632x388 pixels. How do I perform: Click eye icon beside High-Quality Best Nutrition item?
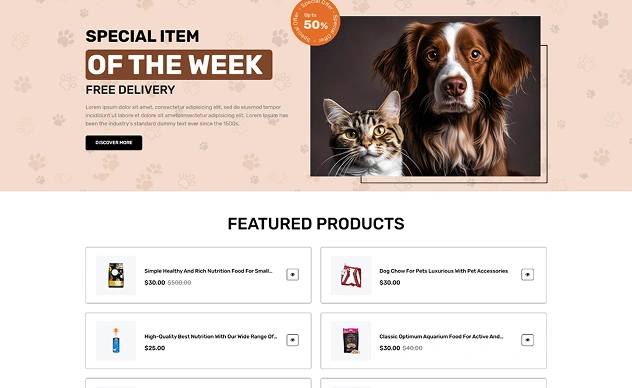coord(293,340)
